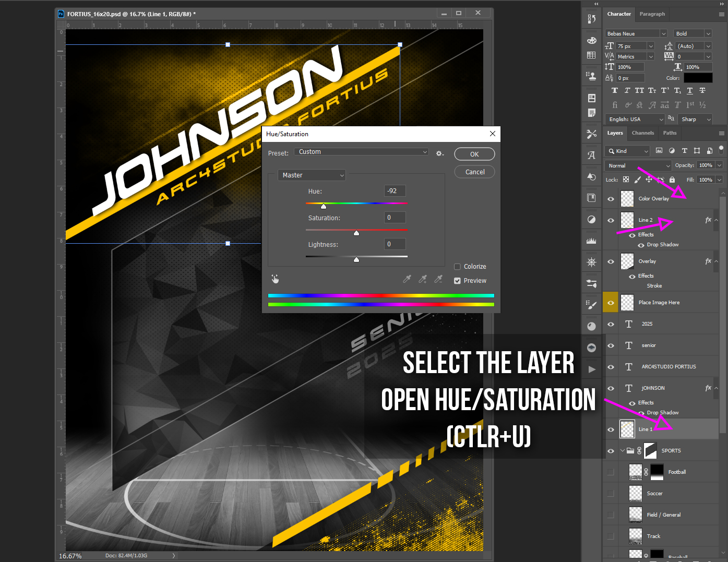Click the Hue slider handle
This screenshot has width=728, height=562.
[x=324, y=206]
